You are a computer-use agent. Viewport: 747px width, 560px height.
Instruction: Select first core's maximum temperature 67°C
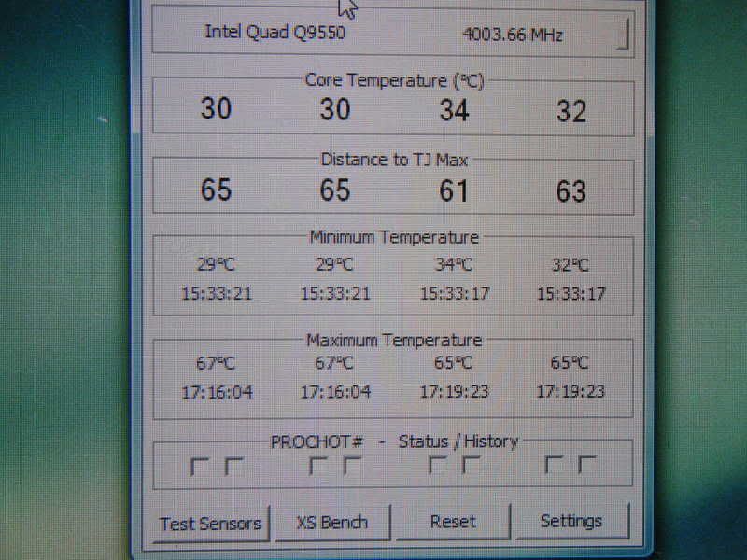(x=216, y=363)
